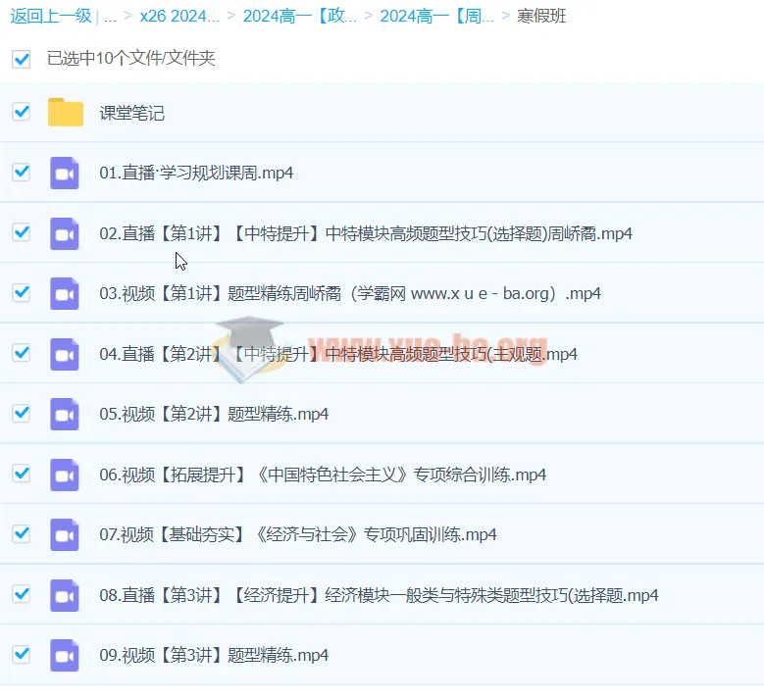Open file 06.视频【拓展提升】《中国特色社会主义》专项综合训练.mp4
This screenshot has height=700, width=764.
pos(323,475)
